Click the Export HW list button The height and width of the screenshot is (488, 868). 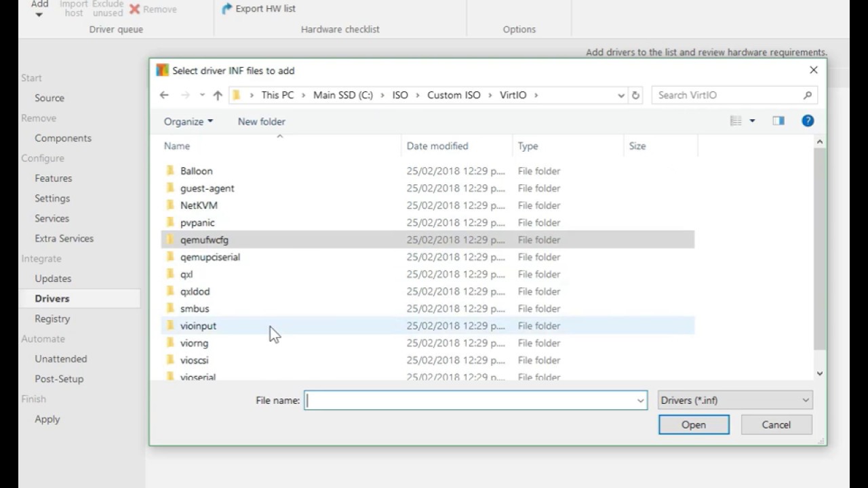259,9
